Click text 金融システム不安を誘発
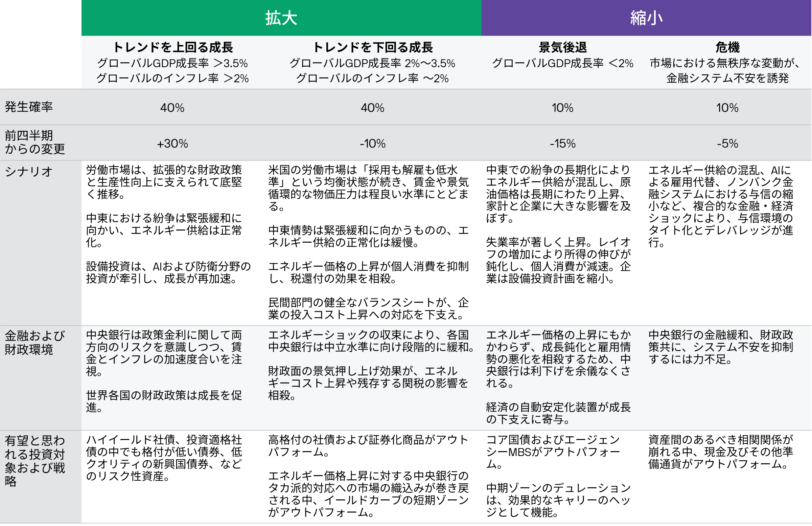The image size is (812, 526). point(728,78)
